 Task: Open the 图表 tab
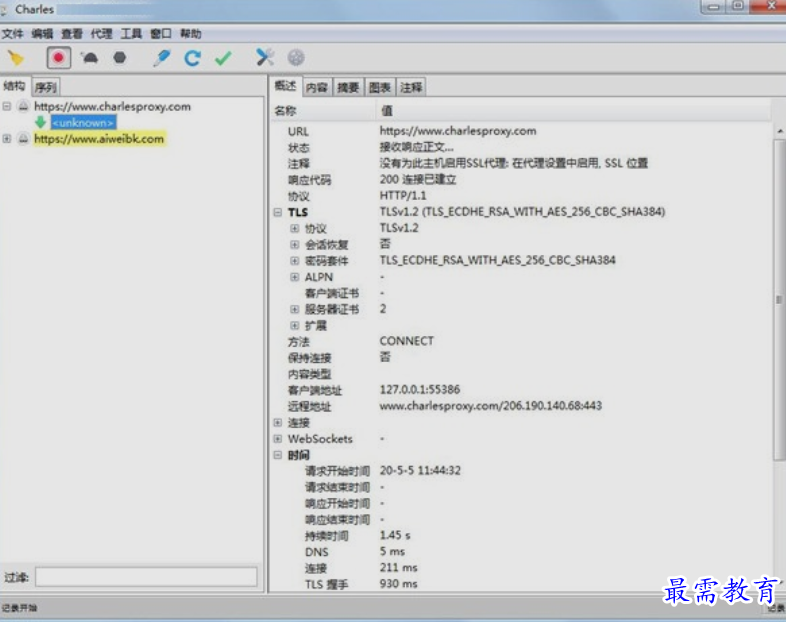click(379, 88)
